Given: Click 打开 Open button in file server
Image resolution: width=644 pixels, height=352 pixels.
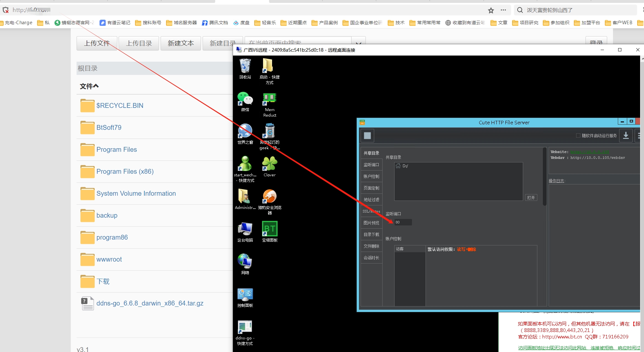Looking at the screenshot, I should click(x=531, y=198).
